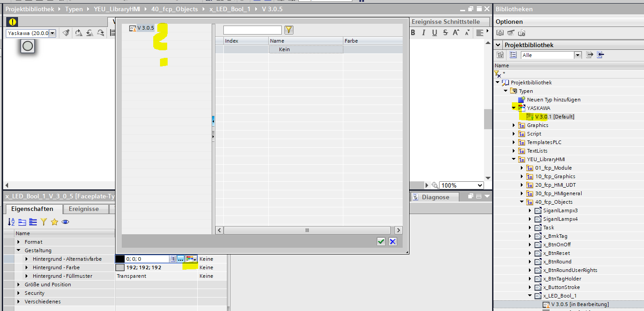Collapse the YEU_LibraryHMI folder
The image size is (644, 311).
click(514, 159)
